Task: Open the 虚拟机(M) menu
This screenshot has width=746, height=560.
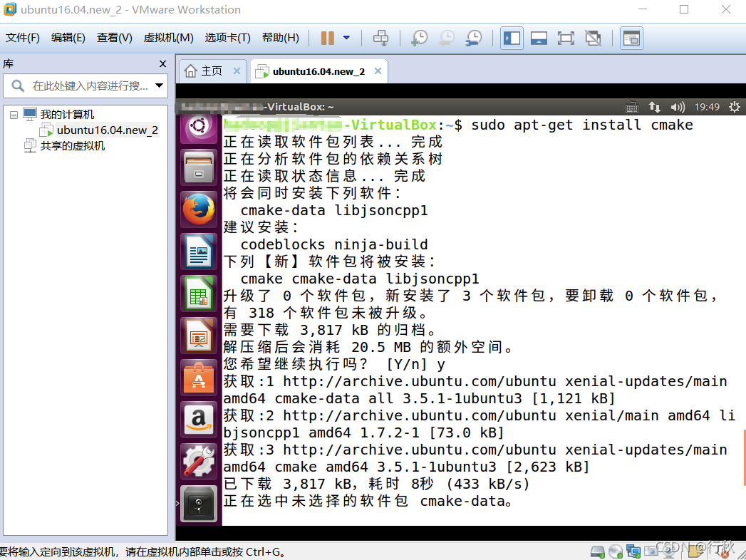Action: (x=168, y=38)
